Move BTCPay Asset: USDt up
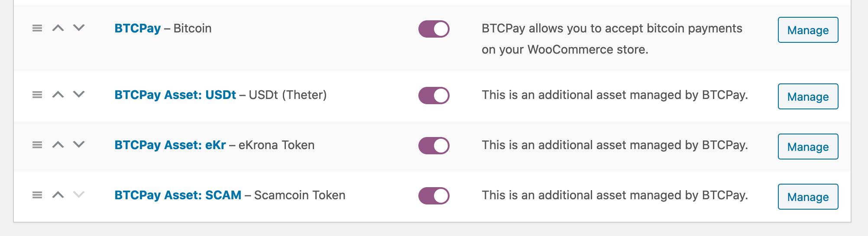The image size is (868, 236). (x=58, y=95)
